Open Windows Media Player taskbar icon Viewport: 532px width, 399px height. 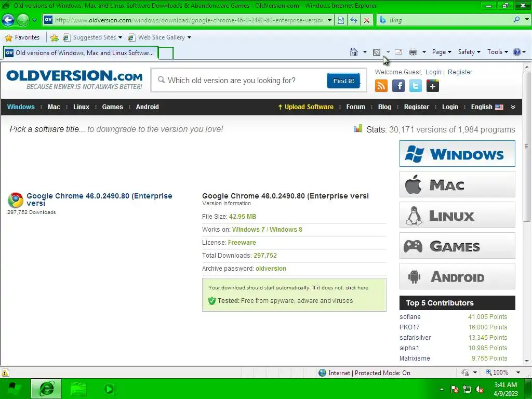[109, 389]
